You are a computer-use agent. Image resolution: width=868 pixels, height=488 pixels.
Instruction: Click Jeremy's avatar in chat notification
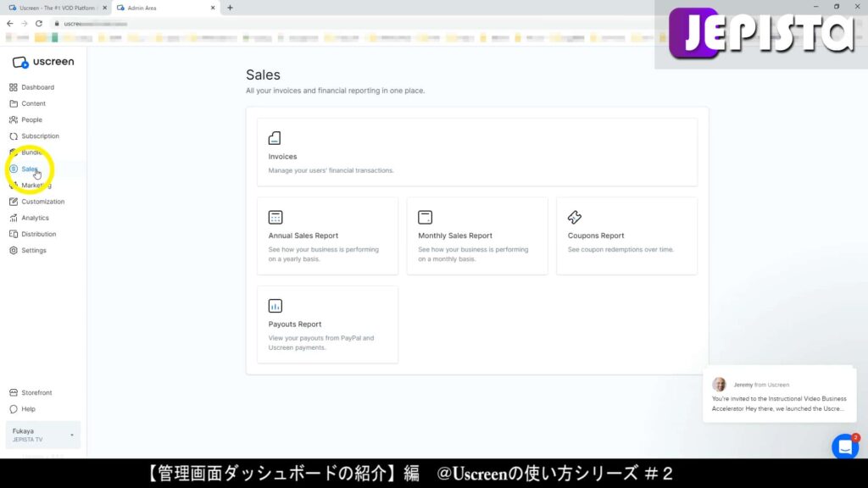(x=719, y=384)
